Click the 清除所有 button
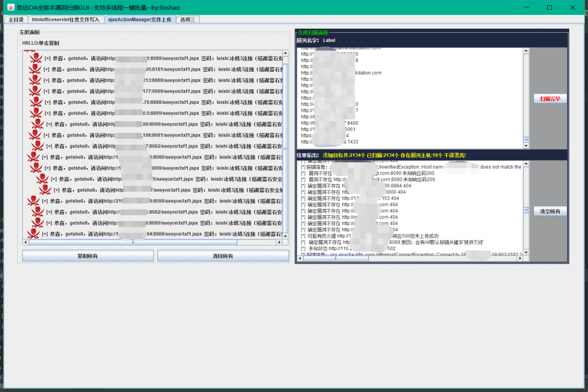The image size is (588, 392). click(x=223, y=256)
